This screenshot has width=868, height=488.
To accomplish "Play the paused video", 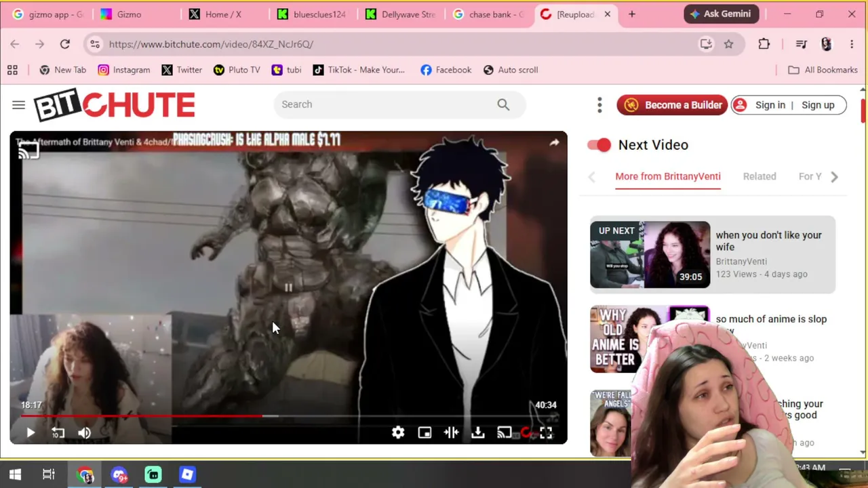I will [31, 432].
